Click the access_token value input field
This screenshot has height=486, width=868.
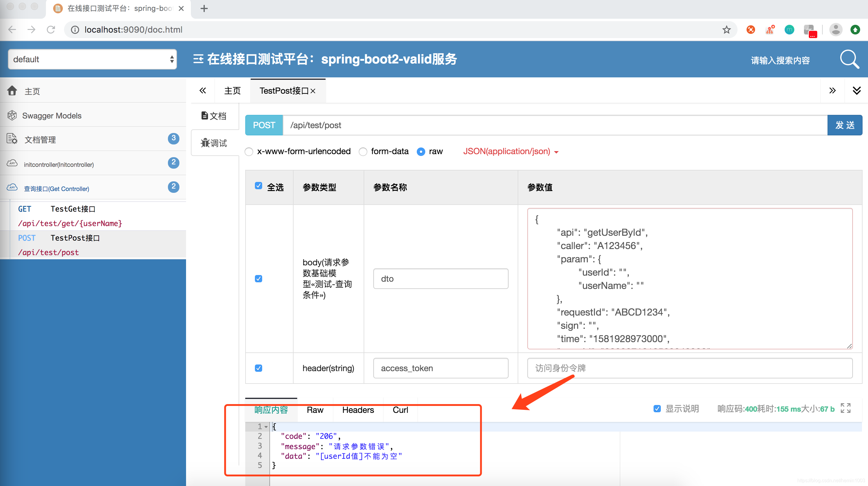point(690,368)
